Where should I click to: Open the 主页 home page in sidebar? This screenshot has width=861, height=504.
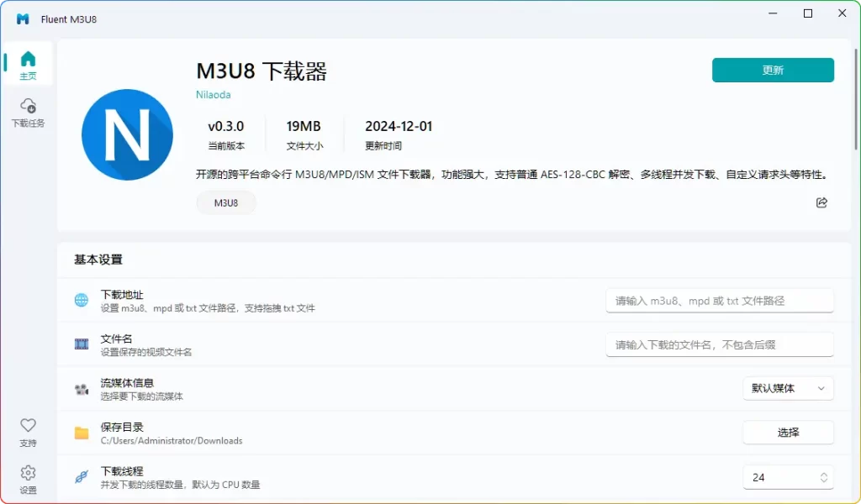(x=28, y=64)
